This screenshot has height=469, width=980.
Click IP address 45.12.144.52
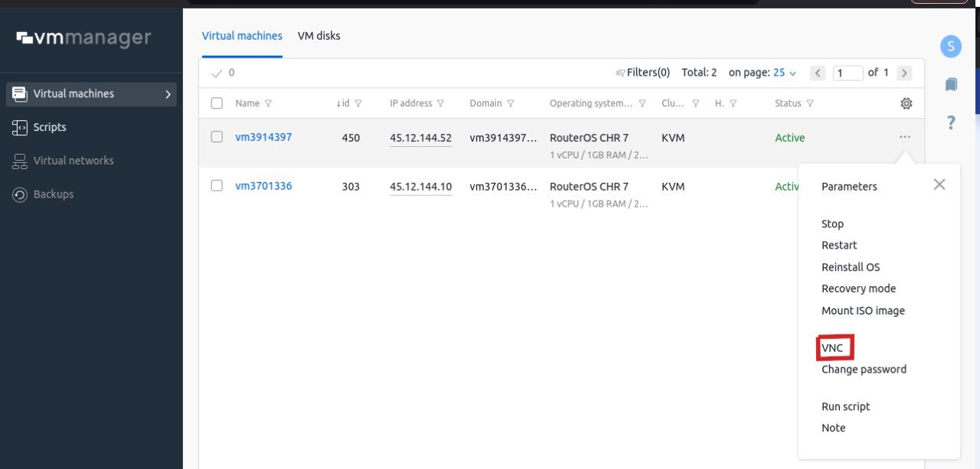coord(420,138)
